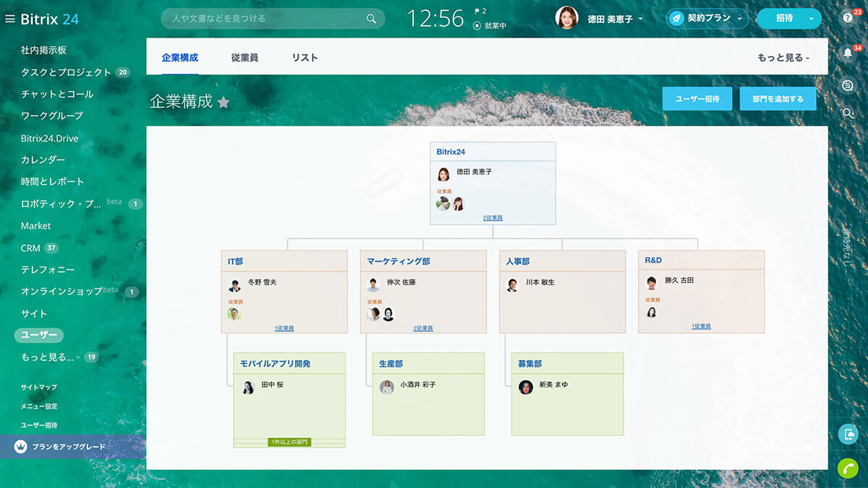
Task: Open サイトマップ link in sidebar
Action: click(39, 388)
